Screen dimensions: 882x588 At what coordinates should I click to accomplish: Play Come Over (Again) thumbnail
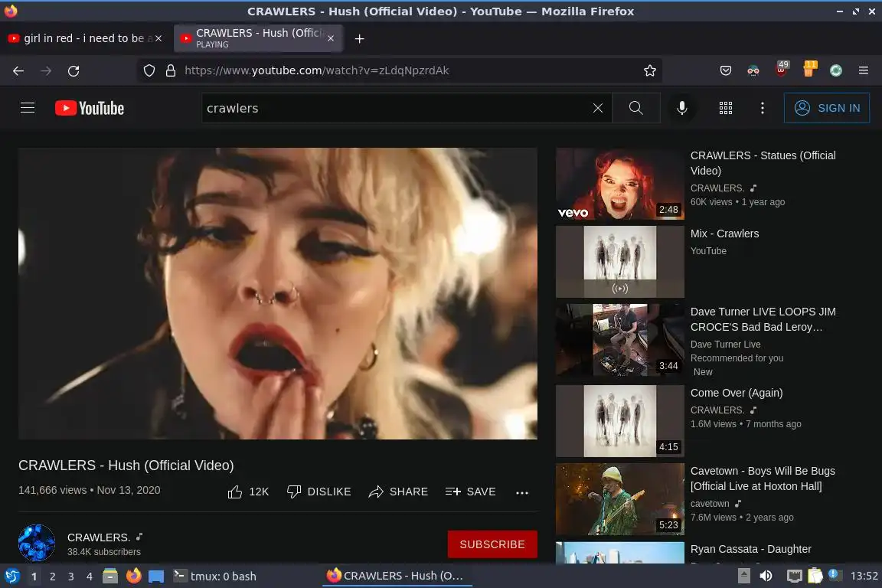(x=620, y=421)
